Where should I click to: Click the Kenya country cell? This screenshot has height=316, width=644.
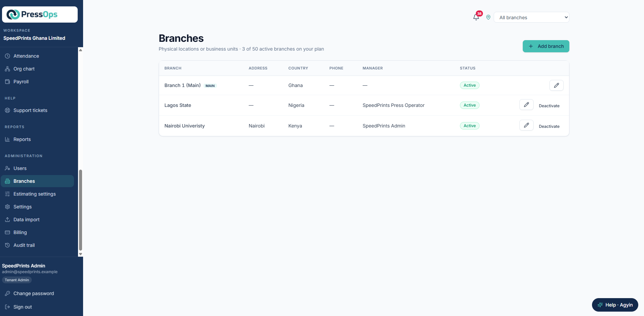(295, 126)
